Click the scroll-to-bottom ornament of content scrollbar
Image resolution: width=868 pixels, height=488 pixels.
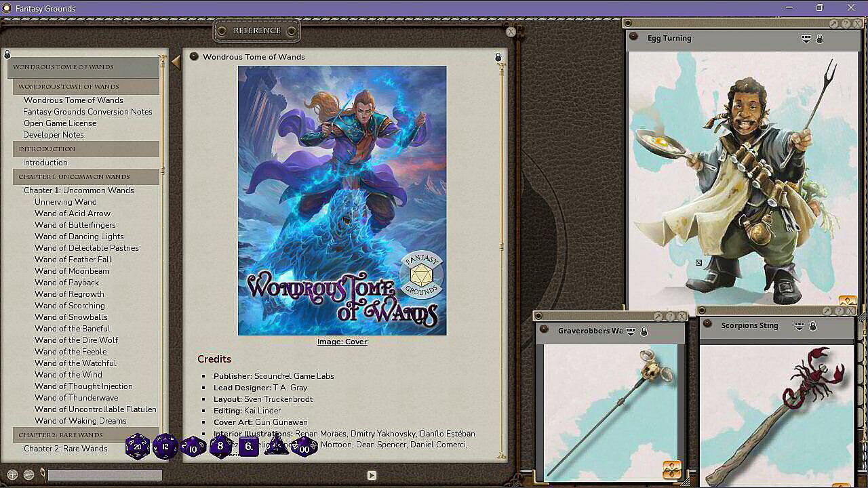coord(502,455)
